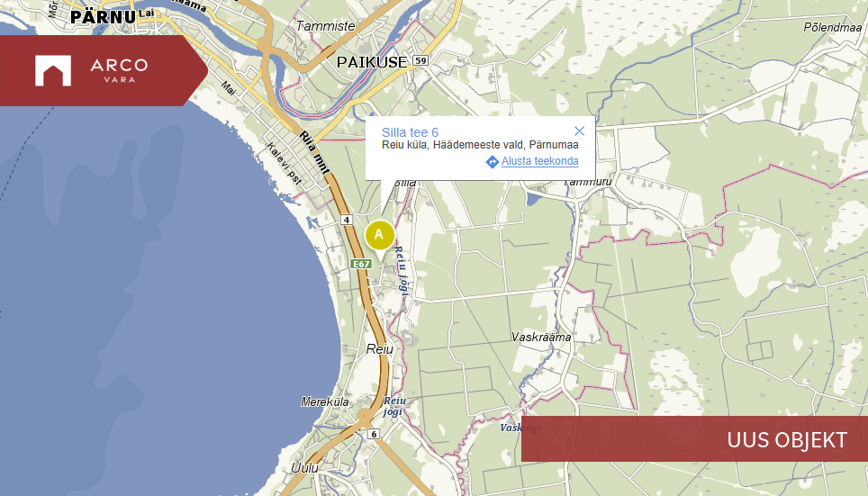Viewport: 868px width, 496px height.
Task: Click the Arco Vara house logo icon
Action: 53,71
